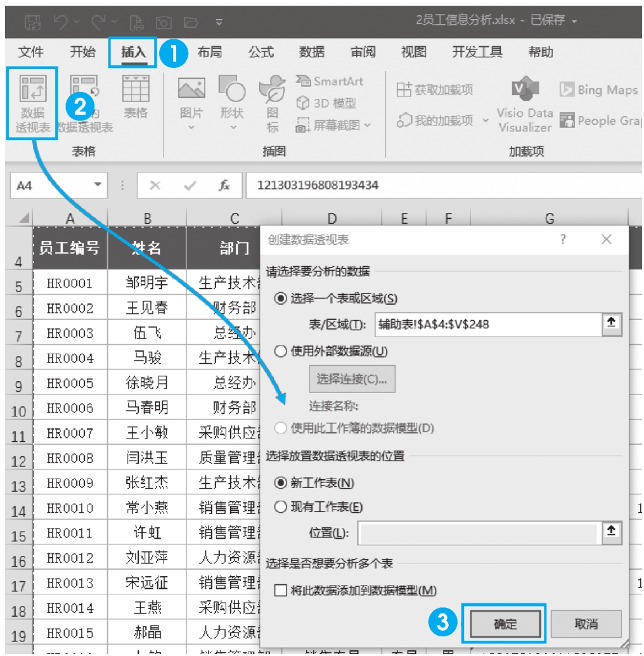
Task: Switch to the 视图 ribbon tab
Action: pos(414,52)
